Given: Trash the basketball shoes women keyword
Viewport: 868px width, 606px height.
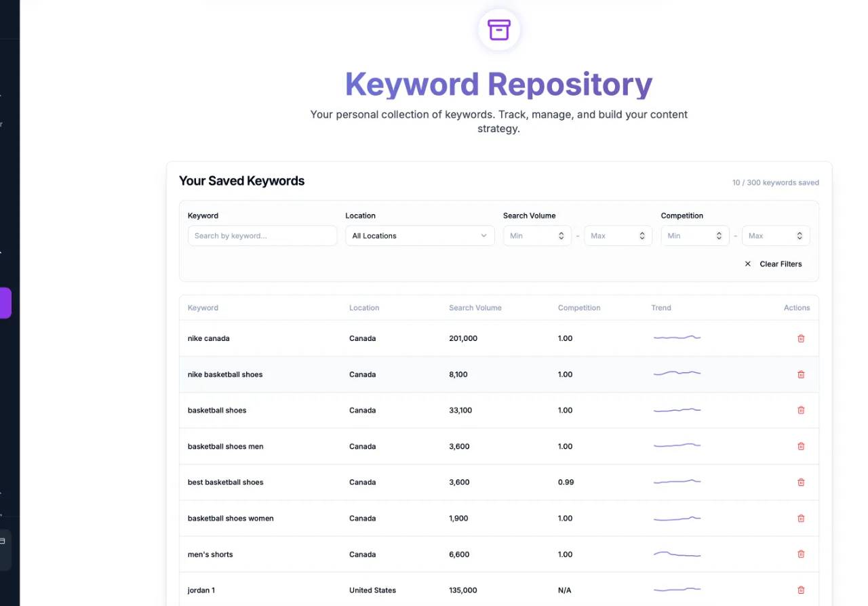Looking at the screenshot, I should tap(801, 518).
